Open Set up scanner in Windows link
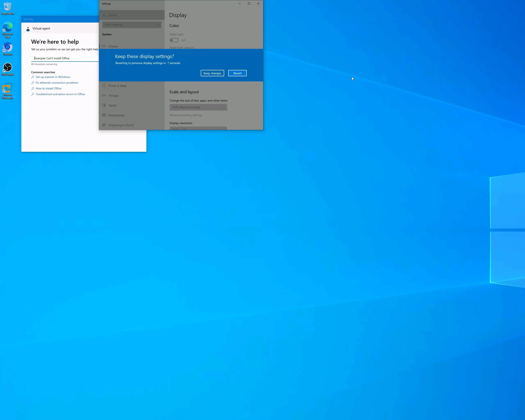Viewport: 525px width, 420px height. [52, 77]
